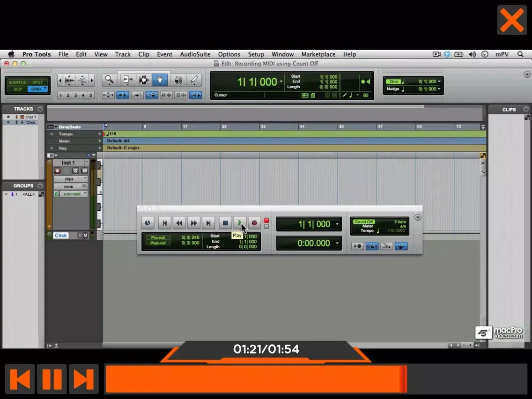
Task: Expand the Tempo ruler
Action: 52,134
